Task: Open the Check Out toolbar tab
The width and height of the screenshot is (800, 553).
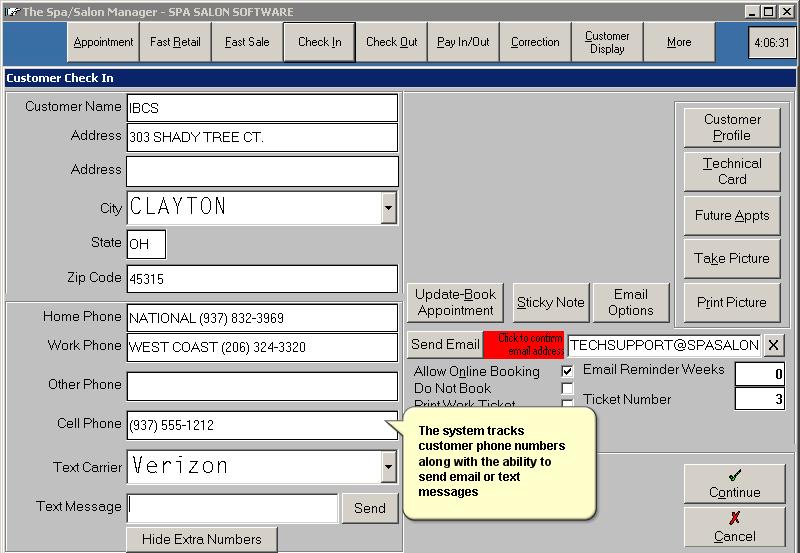Action: point(391,42)
